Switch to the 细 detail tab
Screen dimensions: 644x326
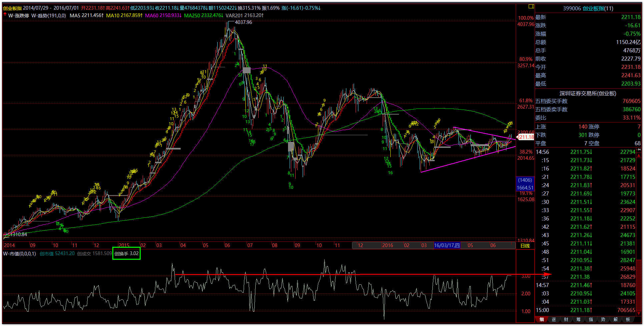(542, 319)
